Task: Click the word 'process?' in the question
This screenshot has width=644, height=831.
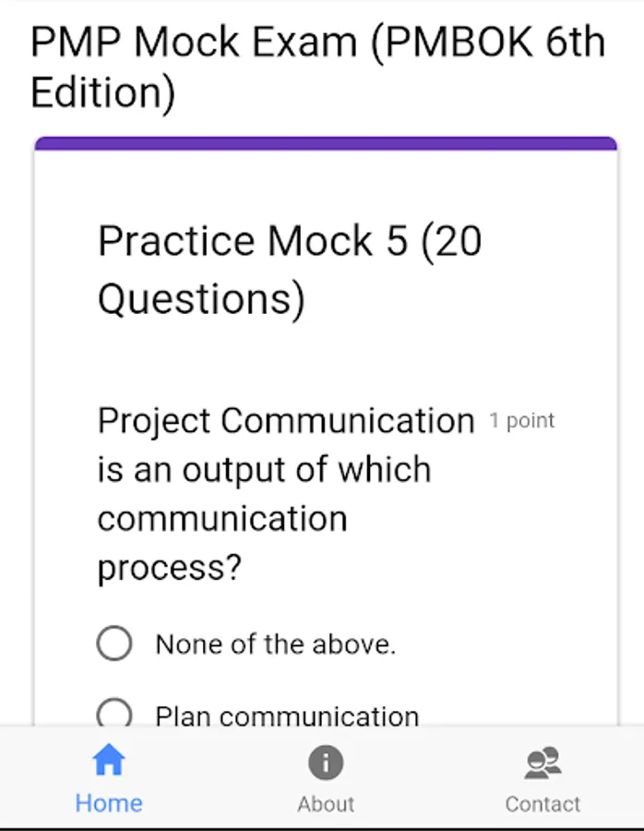Action: [169, 568]
